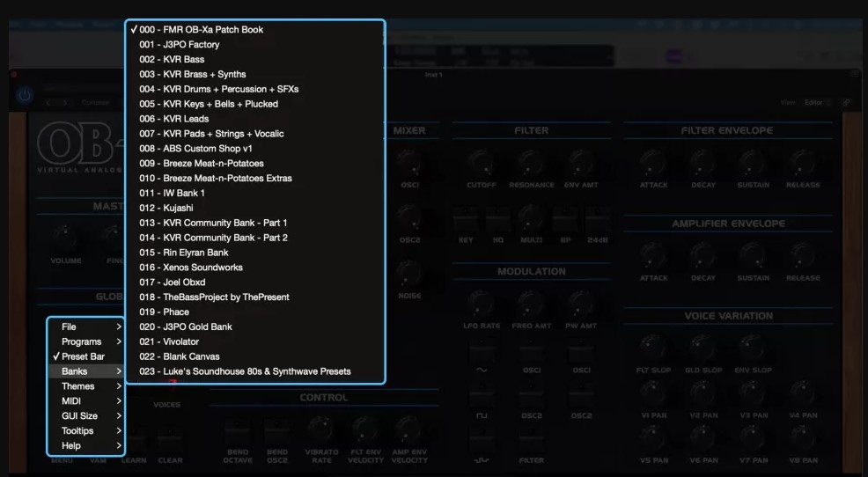Click the VAM button

tap(98, 460)
